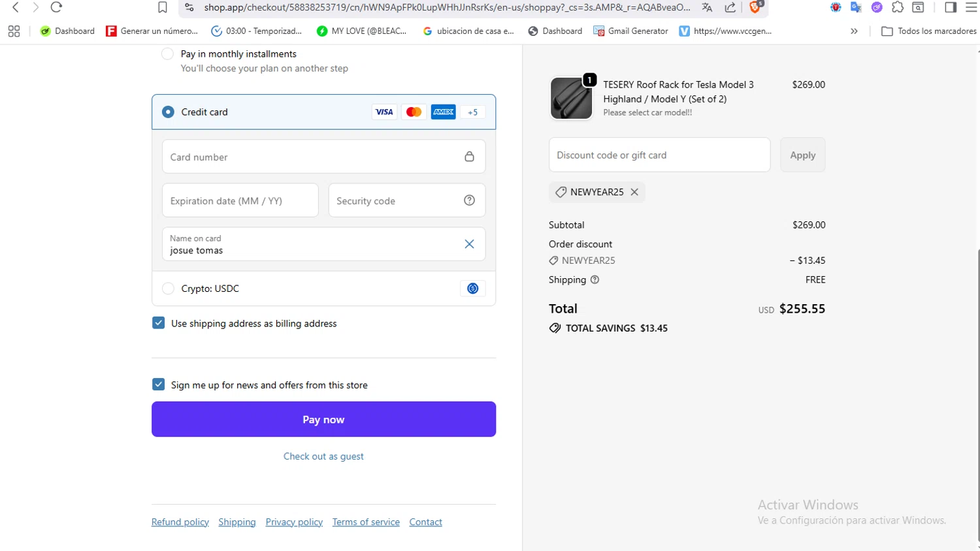Image resolution: width=980 pixels, height=551 pixels.
Task: Click Check out as guest link
Action: [x=323, y=456]
